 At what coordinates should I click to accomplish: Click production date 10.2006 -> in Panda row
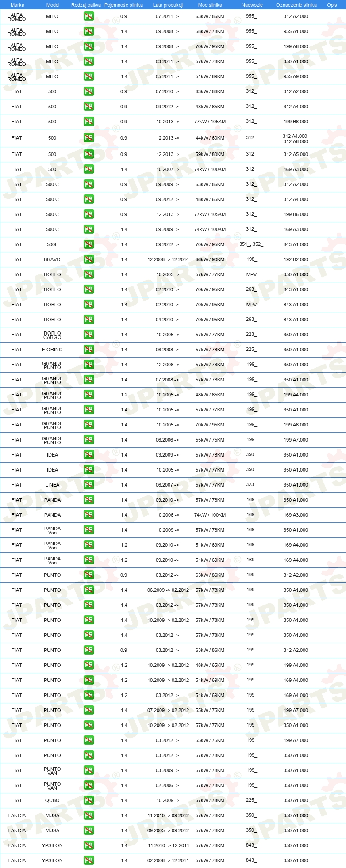pyautogui.click(x=168, y=515)
